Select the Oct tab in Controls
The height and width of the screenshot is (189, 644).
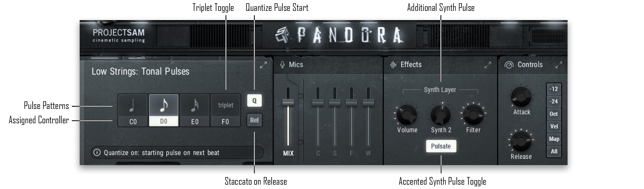[554, 114]
